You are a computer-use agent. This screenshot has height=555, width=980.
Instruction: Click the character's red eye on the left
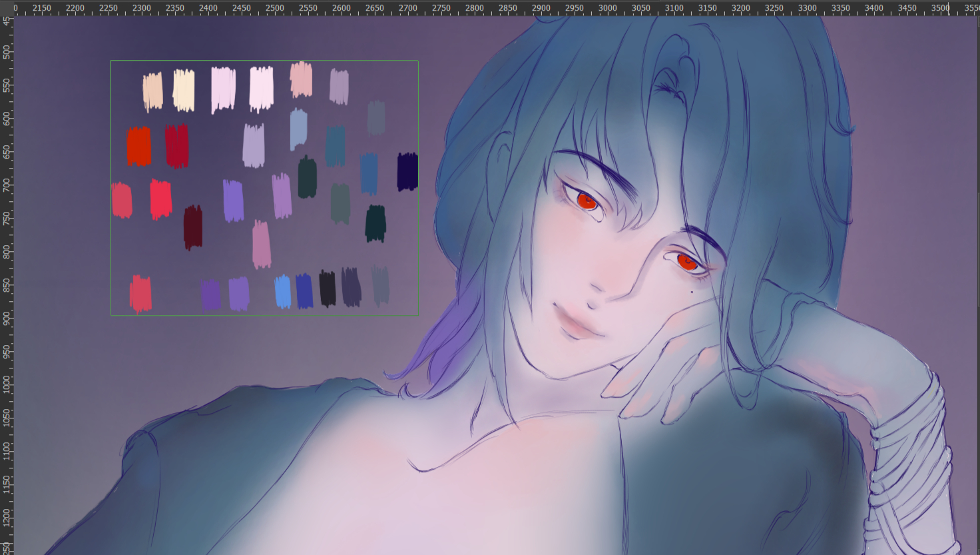587,200
